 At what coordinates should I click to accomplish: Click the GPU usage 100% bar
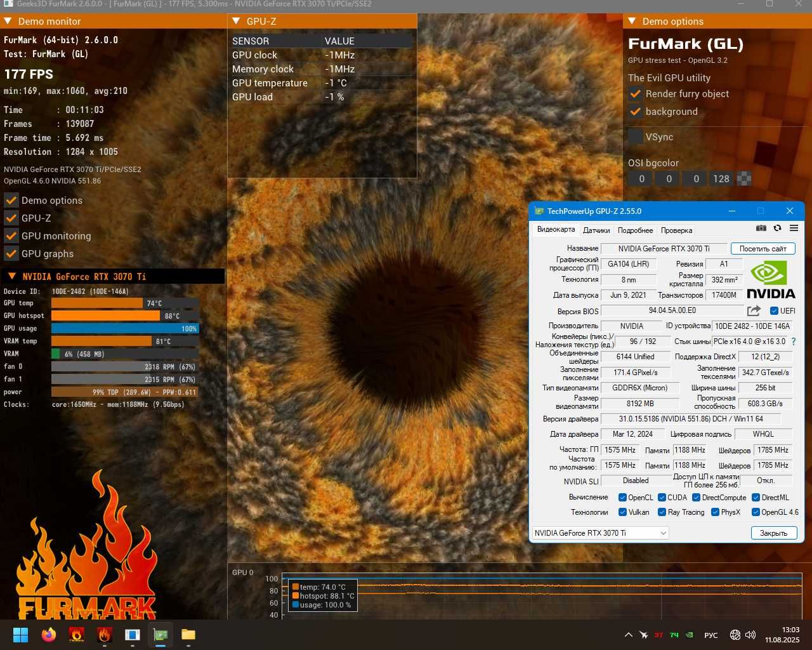(125, 329)
